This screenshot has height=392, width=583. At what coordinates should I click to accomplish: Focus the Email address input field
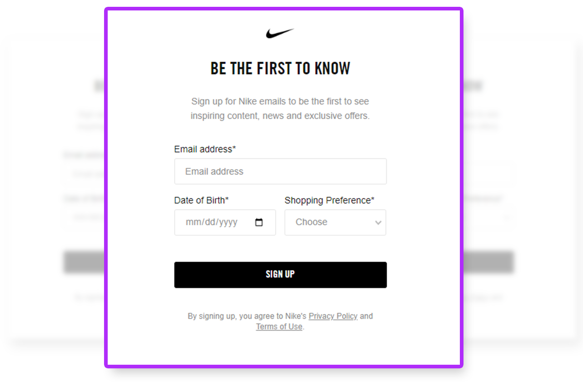280,171
